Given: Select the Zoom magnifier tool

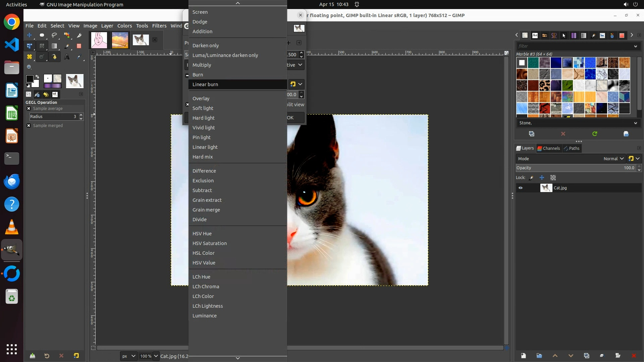Looking at the screenshot, I should point(30,67).
